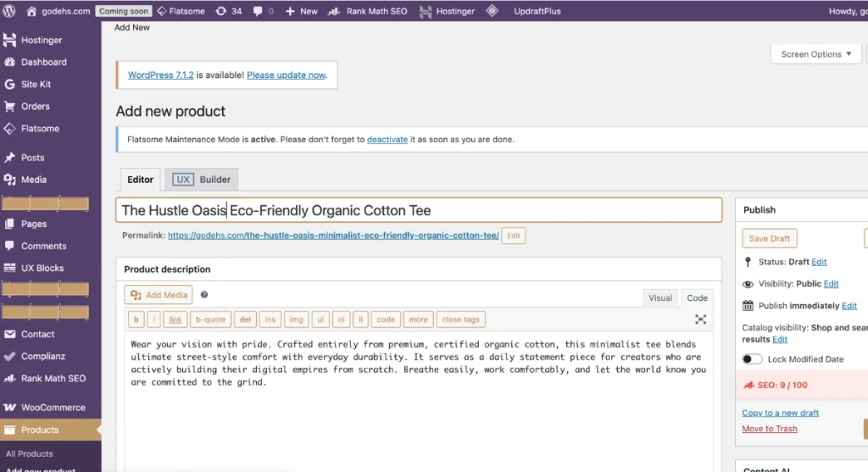Open the product permalink URL
The width and height of the screenshot is (868, 472).
(333, 236)
